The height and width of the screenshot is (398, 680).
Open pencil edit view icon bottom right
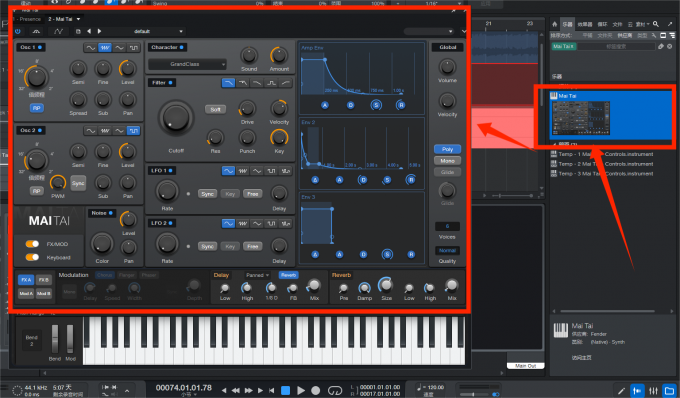[x=621, y=391]
